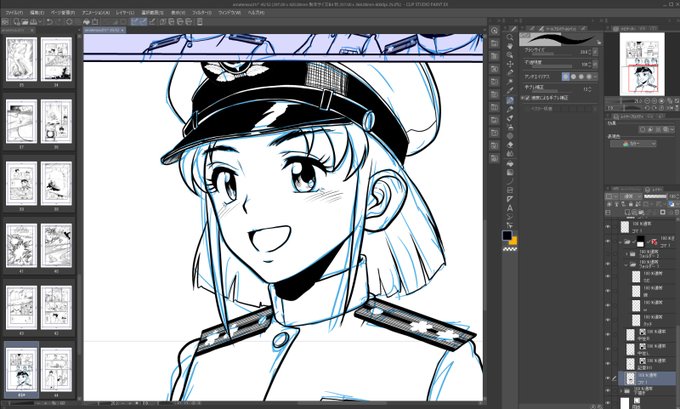680x409 pixels.
Task: Open the highlighted page thumbnail in page manager
Action: (x=21, y=370)
